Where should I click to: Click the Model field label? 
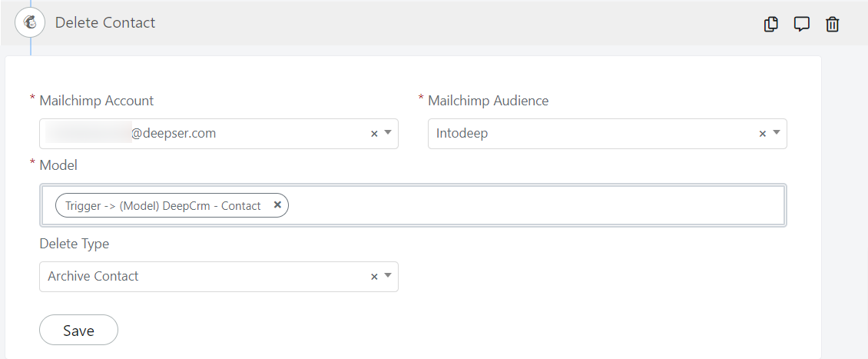(x=58, y=165)
